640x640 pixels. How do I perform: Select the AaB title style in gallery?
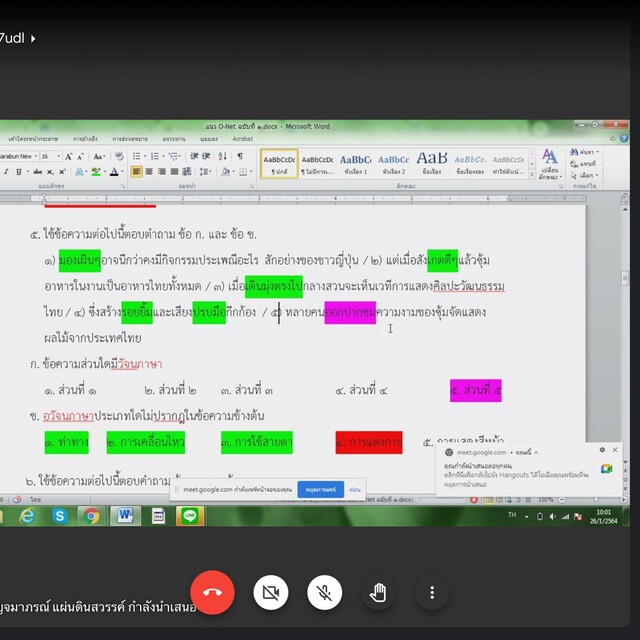431,162
